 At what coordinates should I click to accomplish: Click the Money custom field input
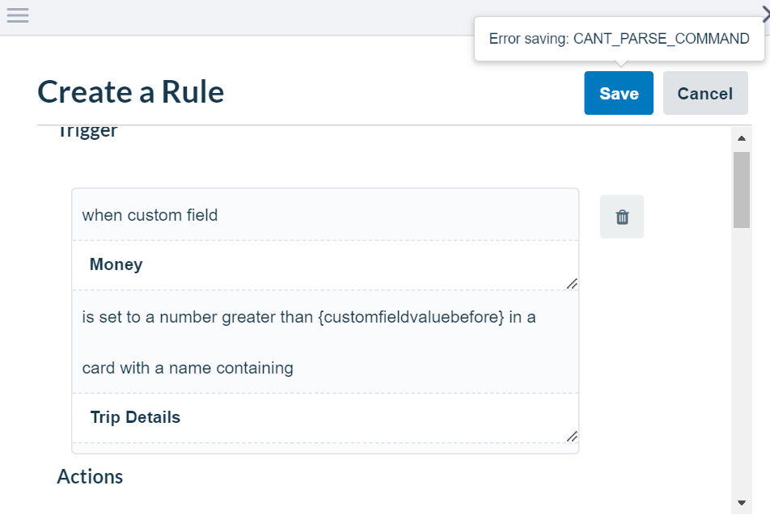(x=325, y=265)
